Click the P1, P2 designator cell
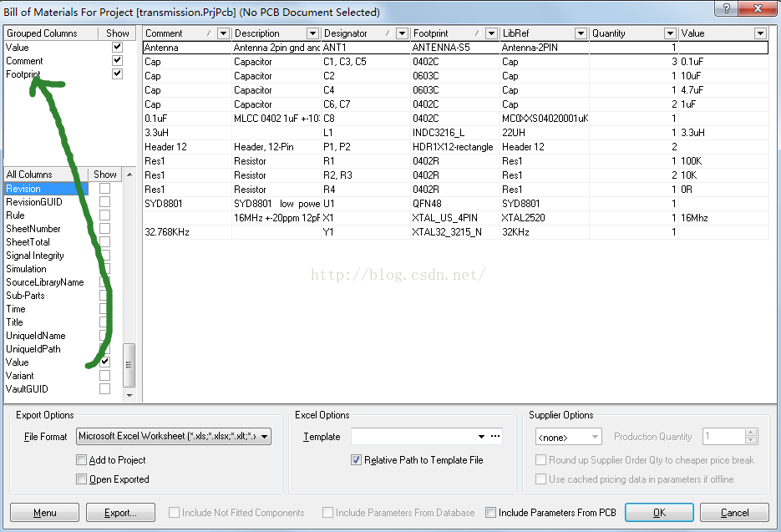The image size is (781, 532). click(x=366, y=147)
